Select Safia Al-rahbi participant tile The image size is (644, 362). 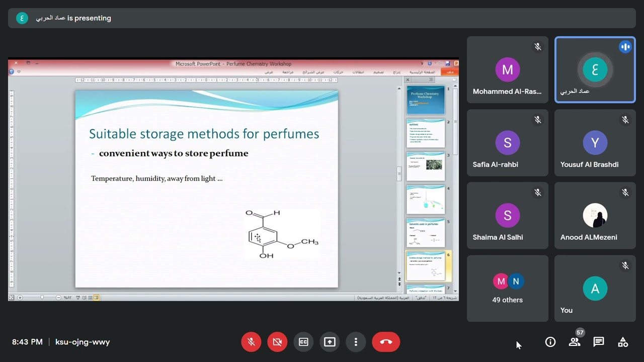(507, 143)
